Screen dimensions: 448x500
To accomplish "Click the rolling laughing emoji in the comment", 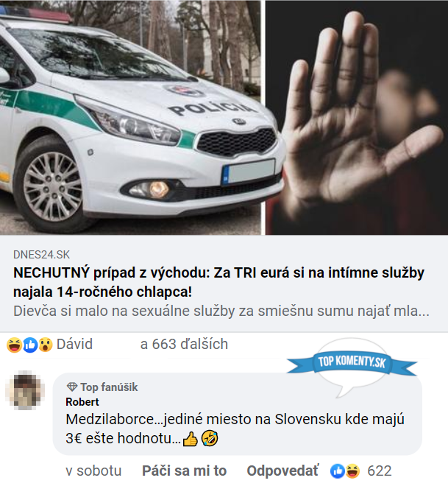I will [210, 438].
